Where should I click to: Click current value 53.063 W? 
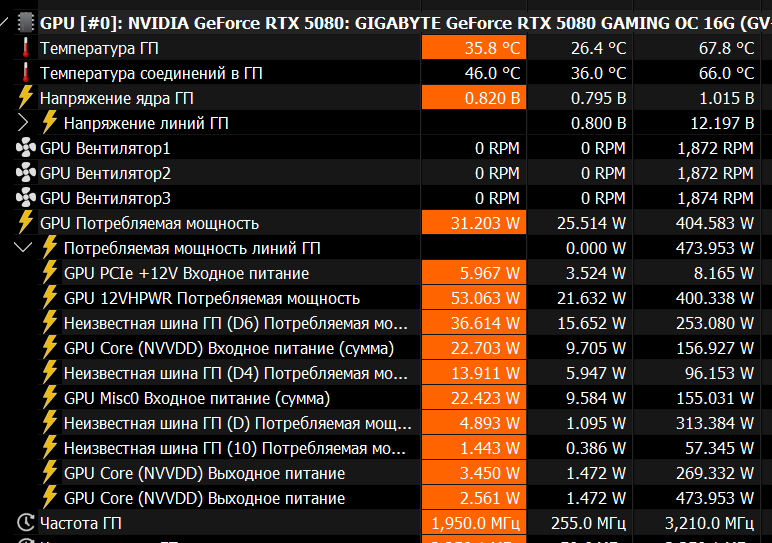485,298
